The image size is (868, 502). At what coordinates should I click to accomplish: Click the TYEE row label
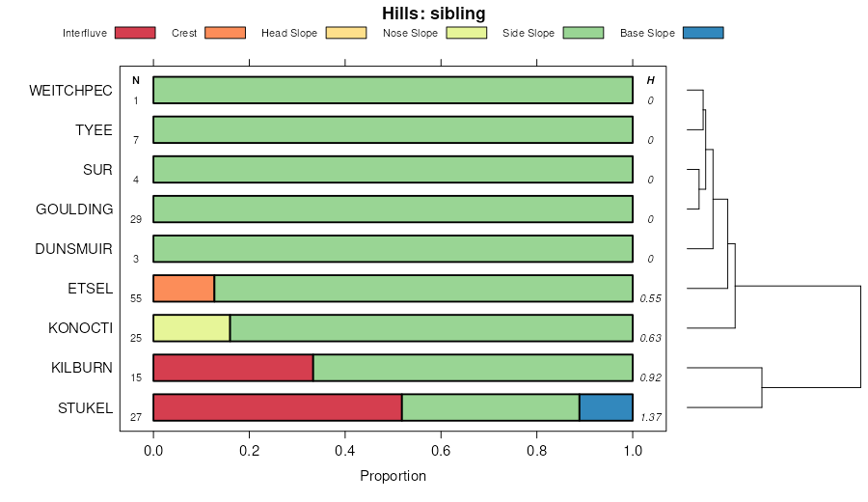94,130
